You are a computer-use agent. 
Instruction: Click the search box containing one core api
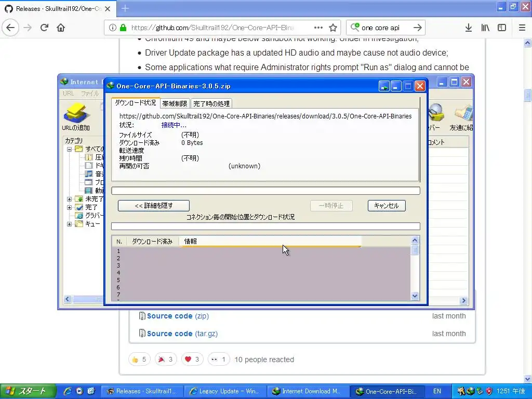pos(385,28)
